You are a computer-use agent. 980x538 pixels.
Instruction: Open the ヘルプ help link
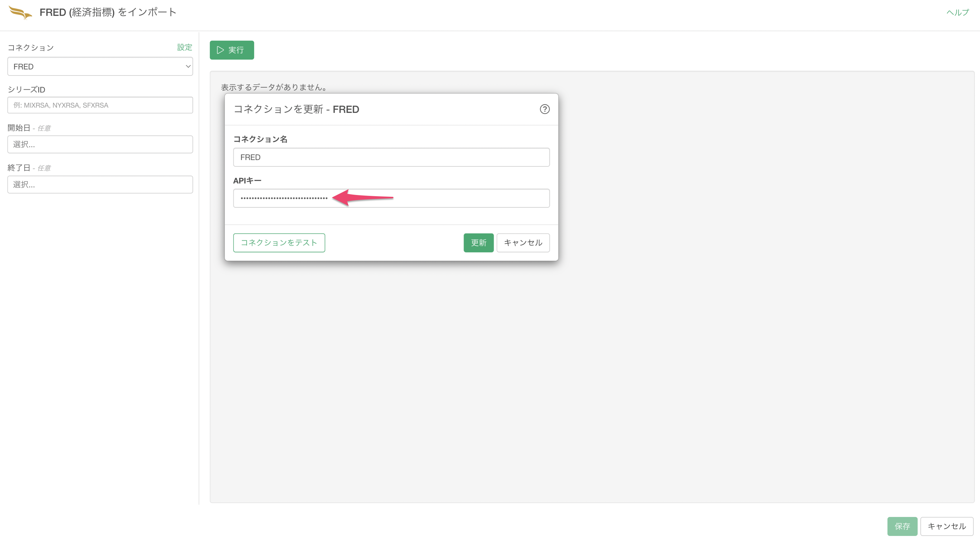click(957, 13)
